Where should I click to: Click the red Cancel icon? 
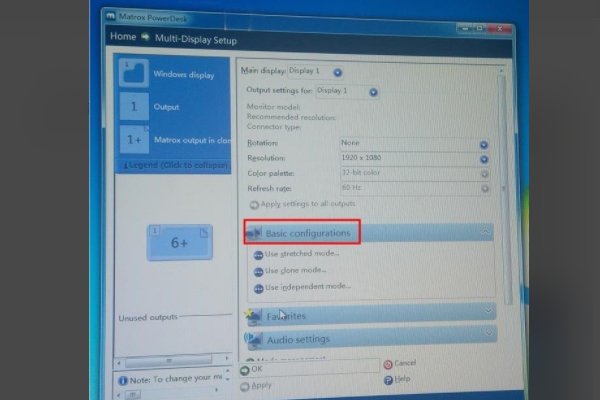[388, 364]
